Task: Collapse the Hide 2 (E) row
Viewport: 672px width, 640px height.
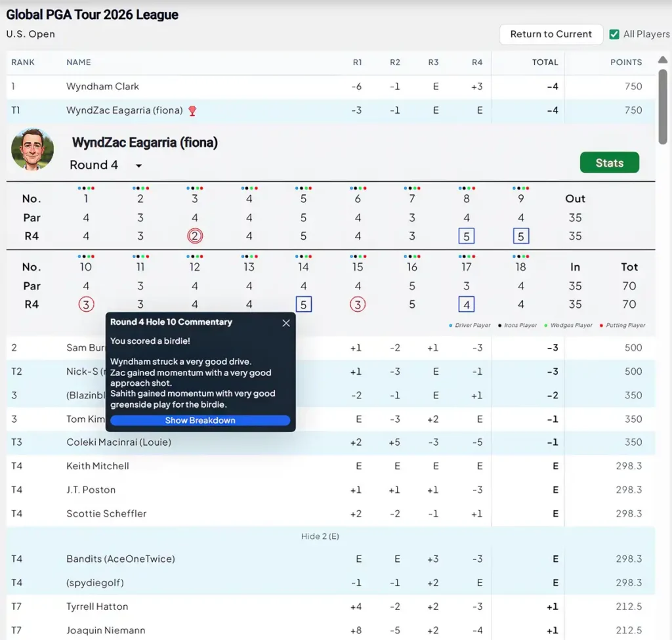Action: [x=320, y=536]
